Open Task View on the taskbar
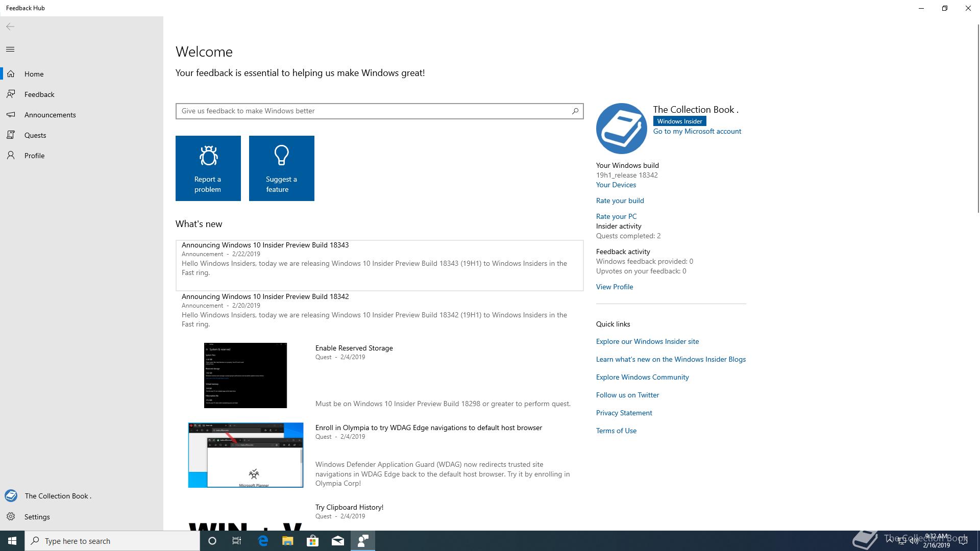 [x=237, y=541]
